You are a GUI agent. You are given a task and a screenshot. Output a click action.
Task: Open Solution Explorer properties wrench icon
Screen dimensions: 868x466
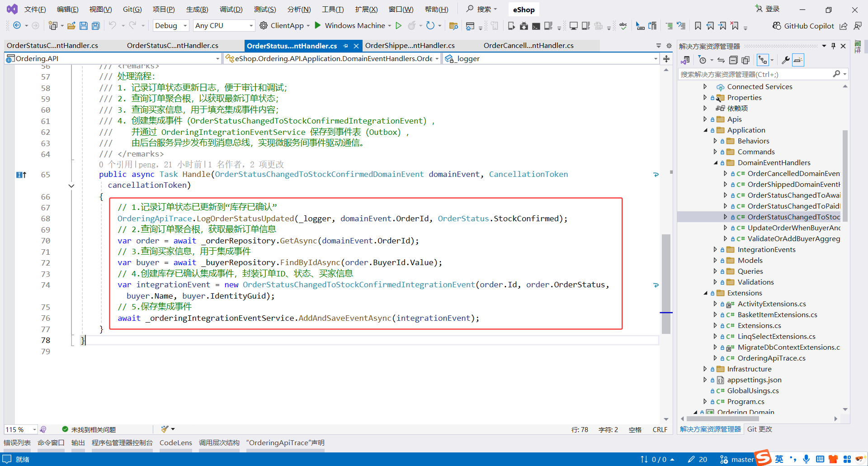pos(786,60)
